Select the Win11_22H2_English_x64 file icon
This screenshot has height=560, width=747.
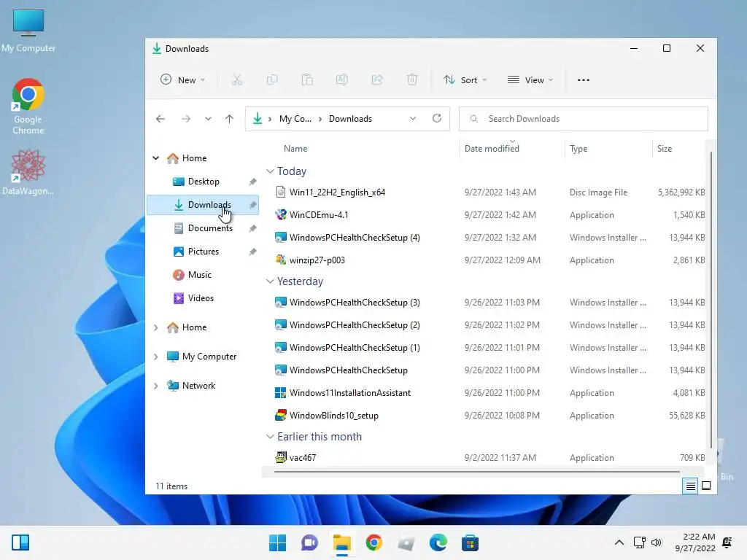tap(281, 192)
